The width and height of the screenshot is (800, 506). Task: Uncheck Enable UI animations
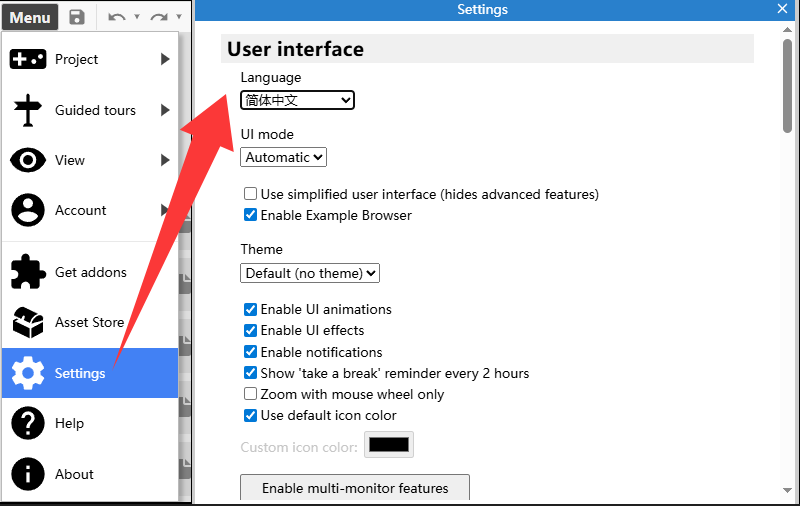(250, 309)
